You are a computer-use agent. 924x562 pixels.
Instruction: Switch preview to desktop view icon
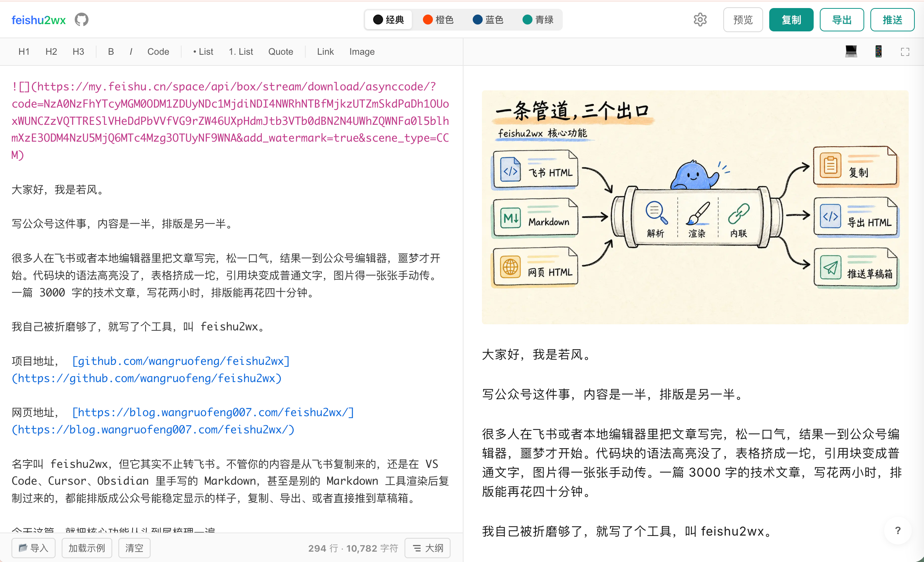point(851,51)
